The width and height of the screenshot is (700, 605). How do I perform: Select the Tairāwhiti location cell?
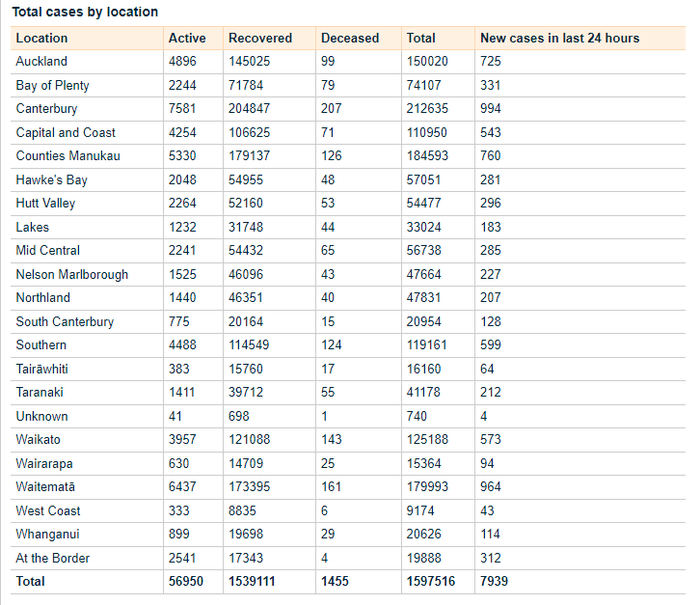tap(42, 369)
